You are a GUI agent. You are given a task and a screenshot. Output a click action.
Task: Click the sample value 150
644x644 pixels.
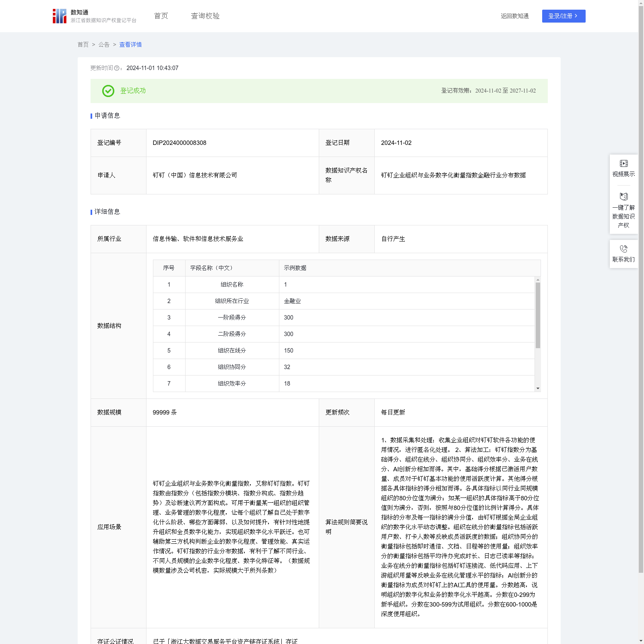point(289,351)
